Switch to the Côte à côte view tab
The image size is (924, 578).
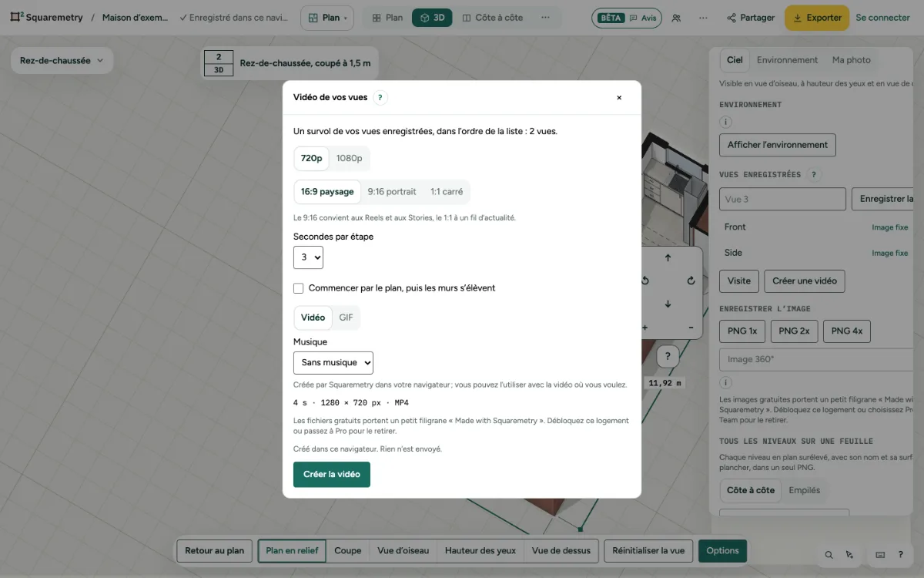pyautogui.click(x=493, y=18)
